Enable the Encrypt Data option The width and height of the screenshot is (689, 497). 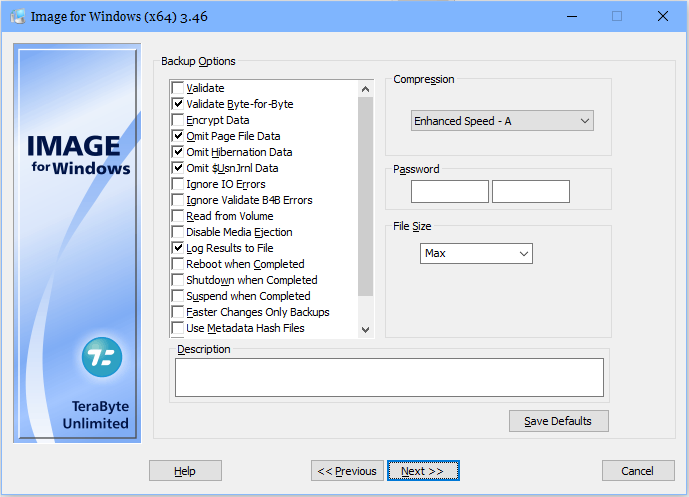click(178, 120)
